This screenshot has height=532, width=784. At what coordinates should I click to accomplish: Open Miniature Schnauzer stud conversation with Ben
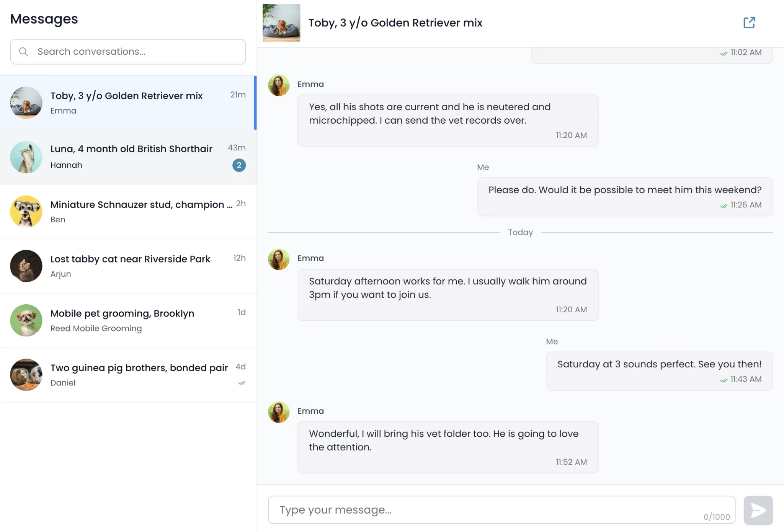128,212
